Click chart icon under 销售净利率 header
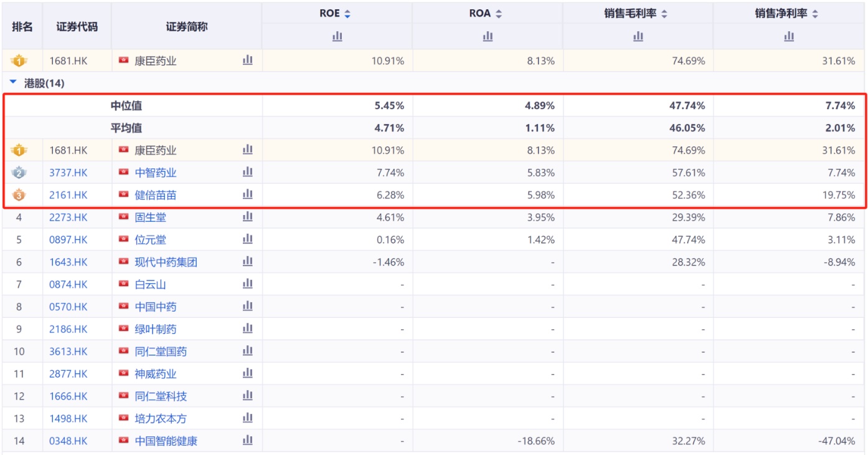The image size is (868, 455). [x=789, y=37]
